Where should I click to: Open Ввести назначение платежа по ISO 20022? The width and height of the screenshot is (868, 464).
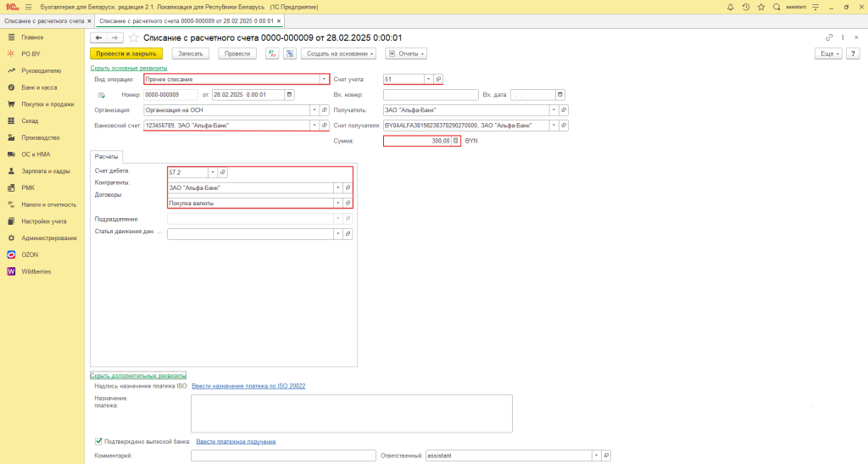click(x=248, y=386)
